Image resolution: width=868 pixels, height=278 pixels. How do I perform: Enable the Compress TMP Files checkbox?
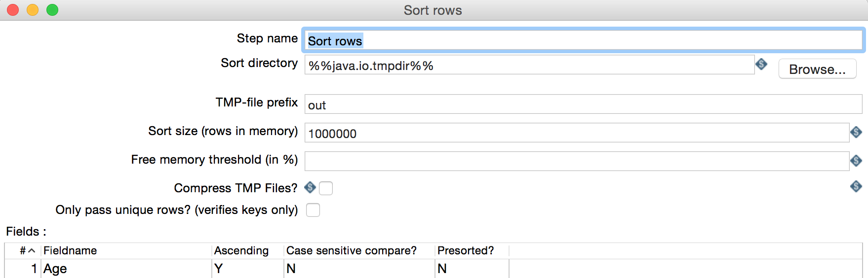[x=326, y=188]
